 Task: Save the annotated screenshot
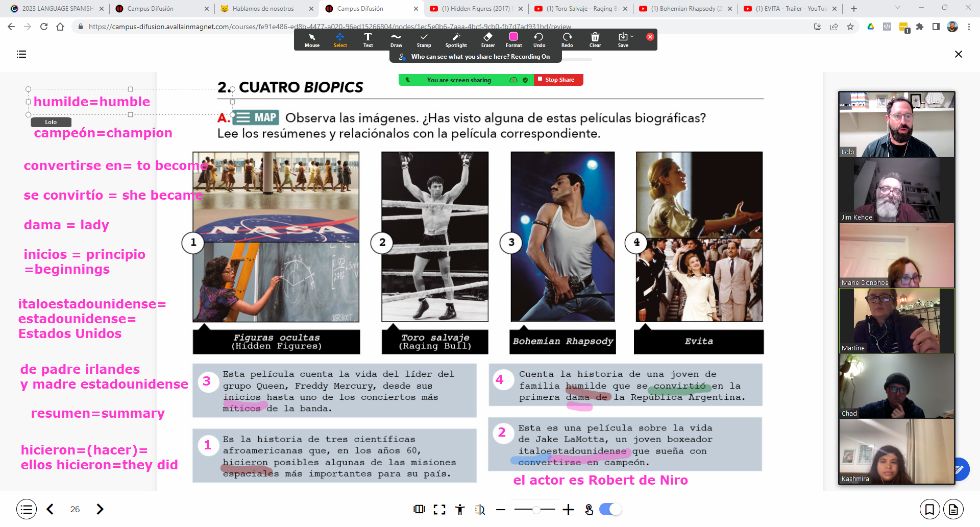pos(623,40)
